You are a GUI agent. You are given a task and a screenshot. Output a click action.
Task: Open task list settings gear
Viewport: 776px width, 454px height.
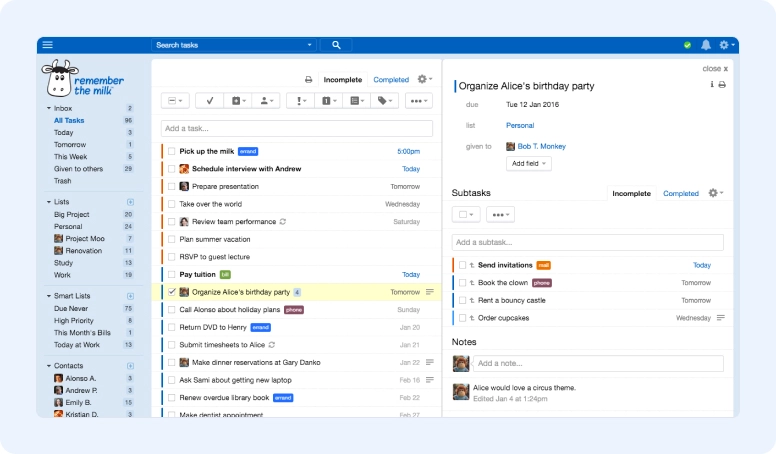424,79
